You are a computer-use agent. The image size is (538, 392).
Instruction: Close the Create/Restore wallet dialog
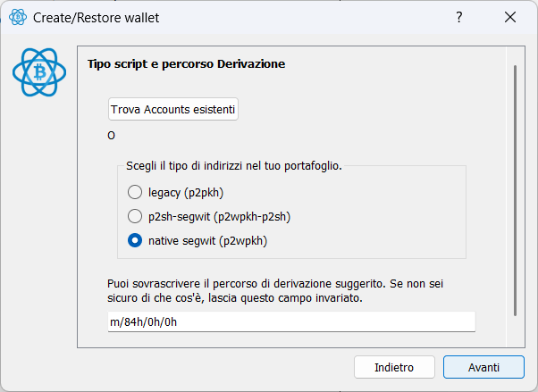pyautogui.click(x=510, y=17)
